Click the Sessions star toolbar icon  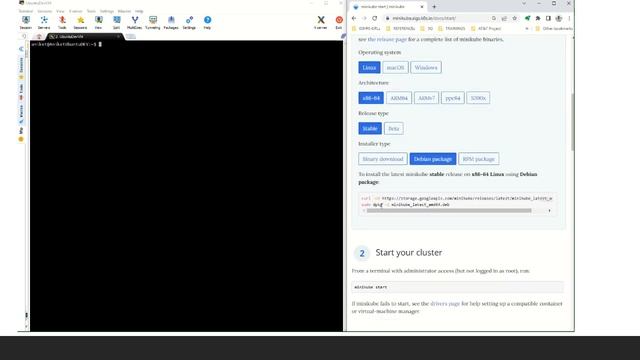click(80, 22)
